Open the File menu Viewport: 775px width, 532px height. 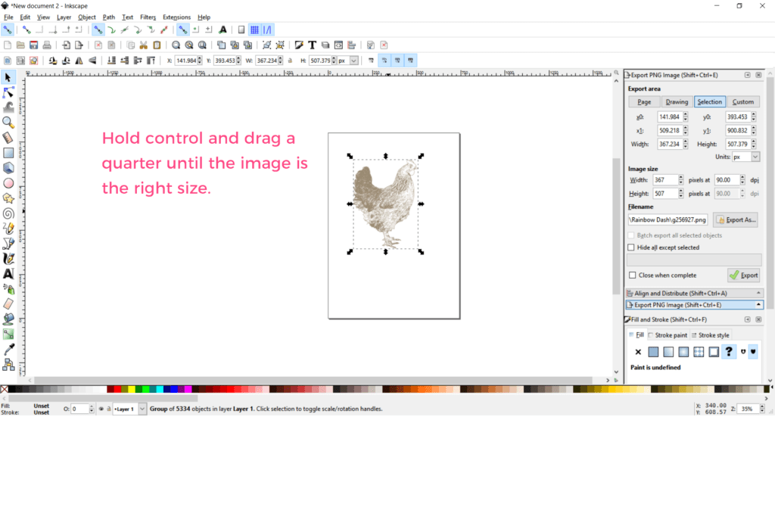[x=8, y=17]
